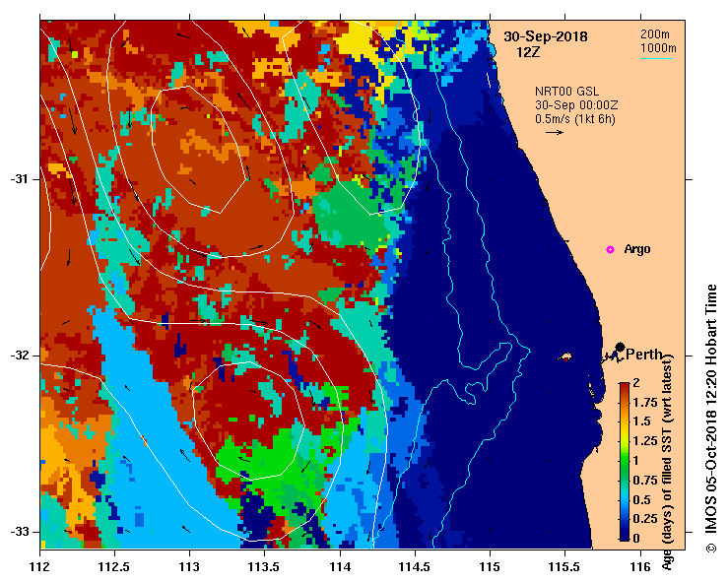Click the longitude '114.5' axis label
Image resolution: width=728 pixels, height=583 pixels.
point(415,567)
